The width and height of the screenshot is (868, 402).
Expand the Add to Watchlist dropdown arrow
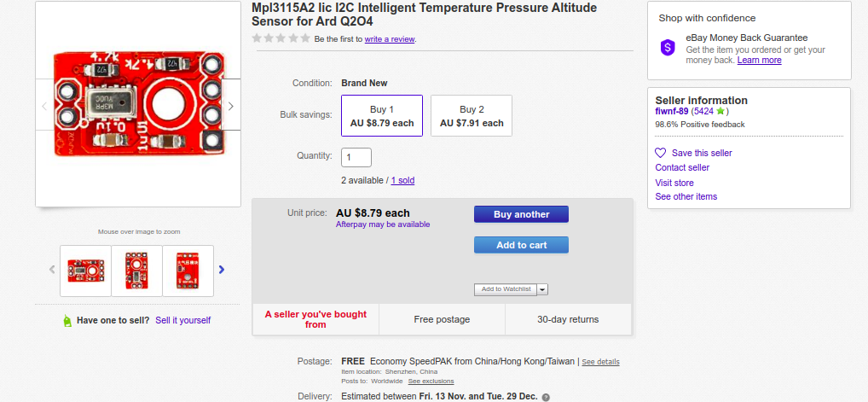click(542, 289)
